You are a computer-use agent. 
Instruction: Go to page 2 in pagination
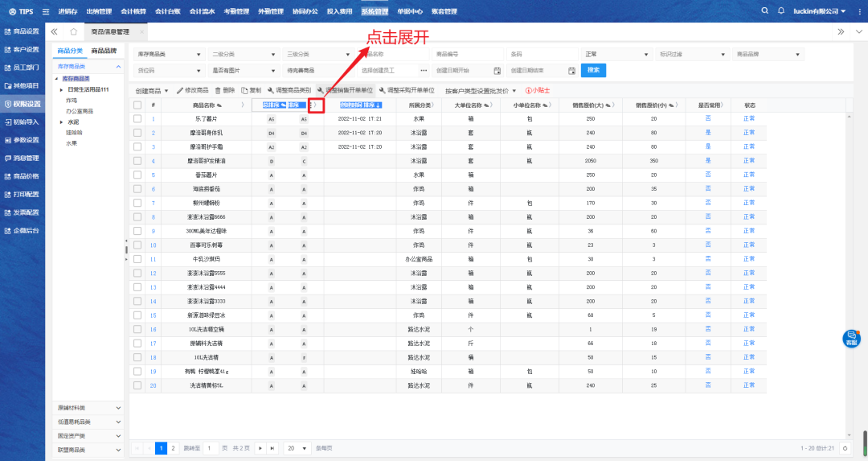coord(174,447)
